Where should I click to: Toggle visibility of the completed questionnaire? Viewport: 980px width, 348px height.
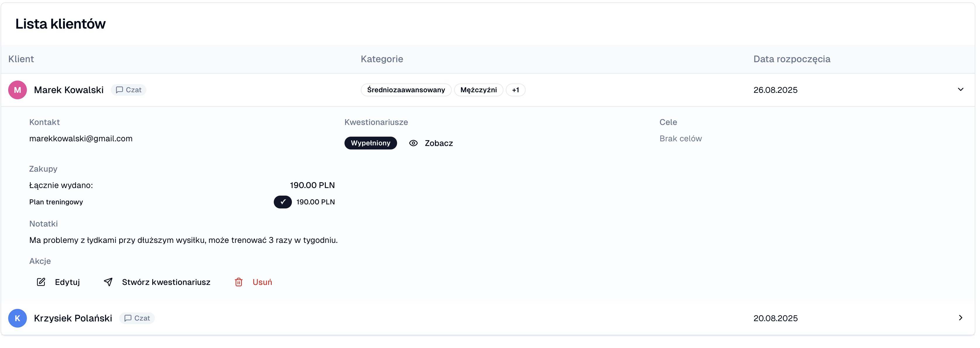[413, 143]
